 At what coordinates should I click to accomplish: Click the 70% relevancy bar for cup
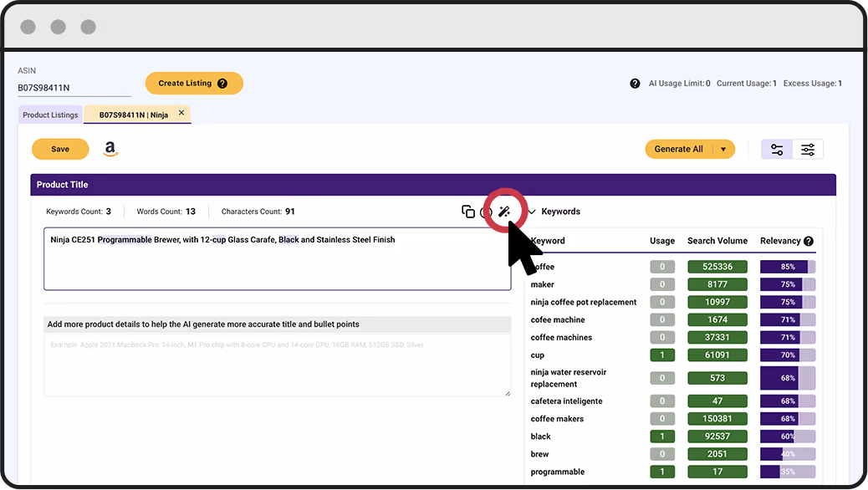pyautogui.click(x=788, y=355)
